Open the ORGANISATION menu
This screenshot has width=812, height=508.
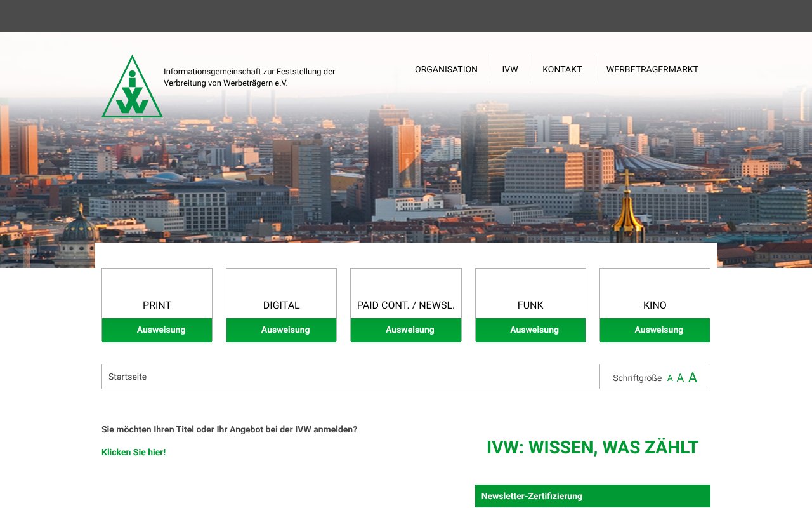446,69
